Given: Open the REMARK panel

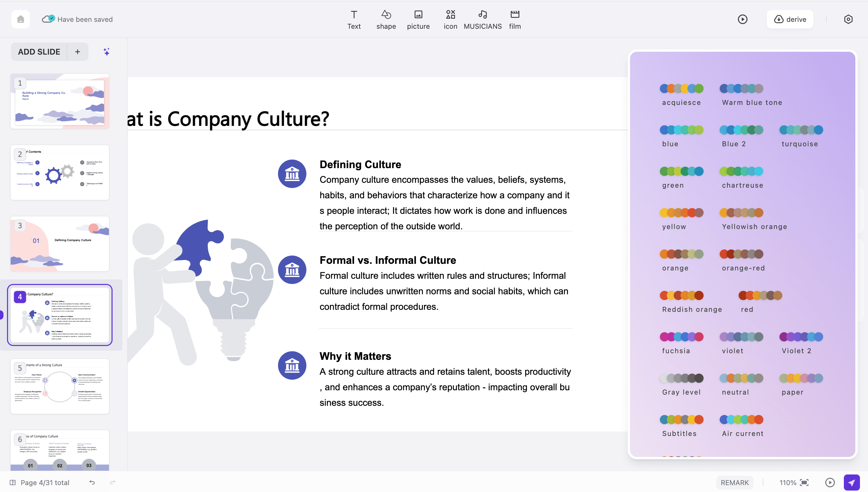Looking at the screenshot, I should 735,482.
